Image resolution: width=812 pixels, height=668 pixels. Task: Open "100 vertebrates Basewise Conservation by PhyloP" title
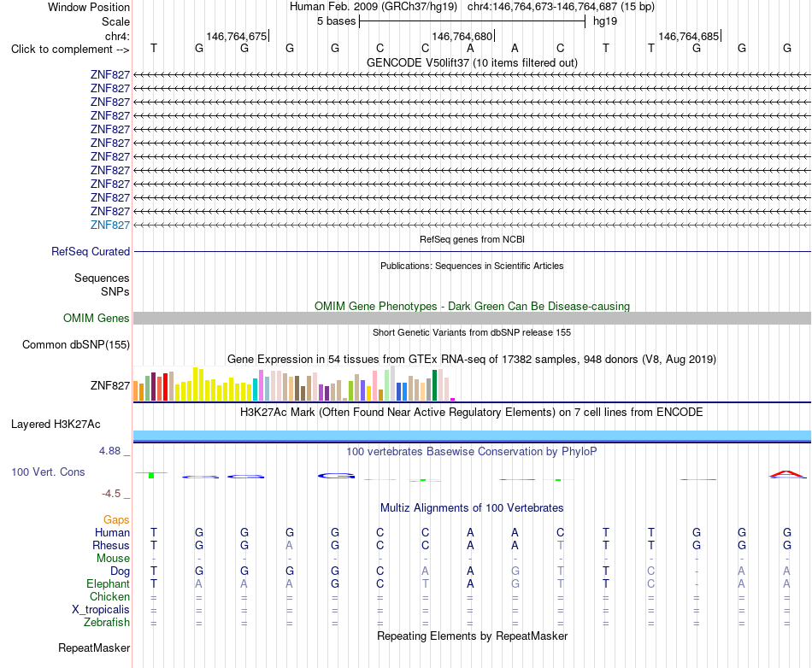tap(472, 452)
